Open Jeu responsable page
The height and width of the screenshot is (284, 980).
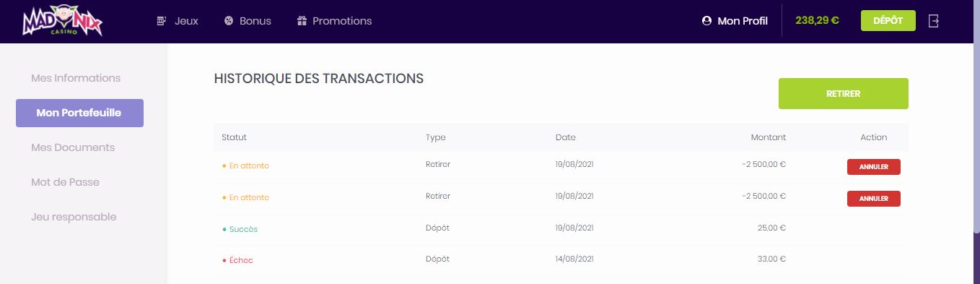(x=74, y=217)
